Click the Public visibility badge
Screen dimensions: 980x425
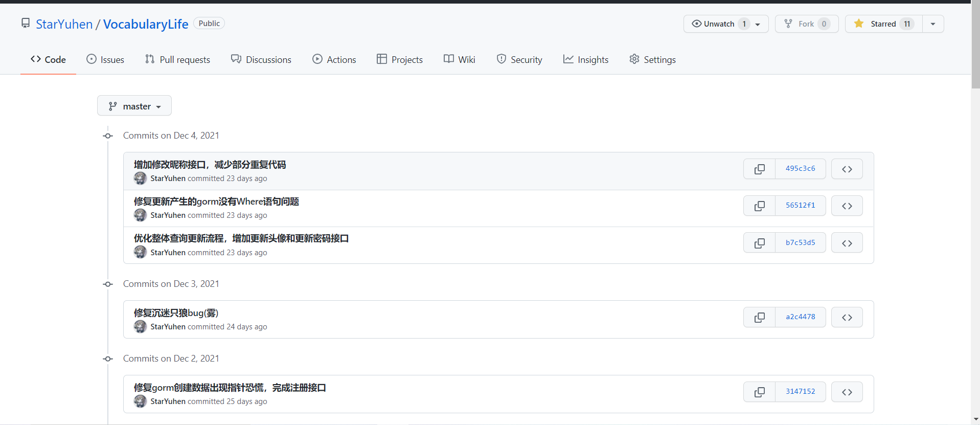(x=209, y=24)
